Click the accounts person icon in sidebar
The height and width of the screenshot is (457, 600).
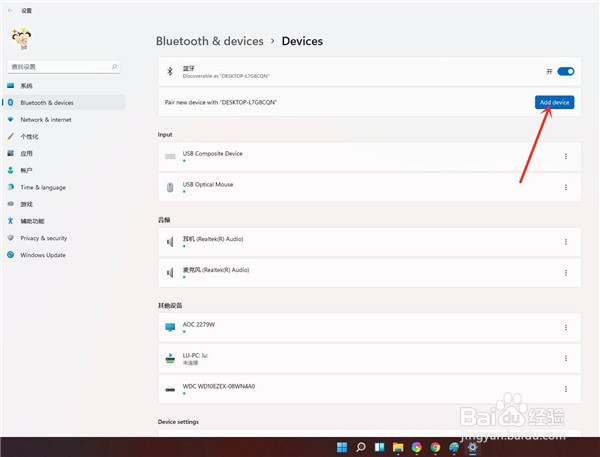pos(10,170)
